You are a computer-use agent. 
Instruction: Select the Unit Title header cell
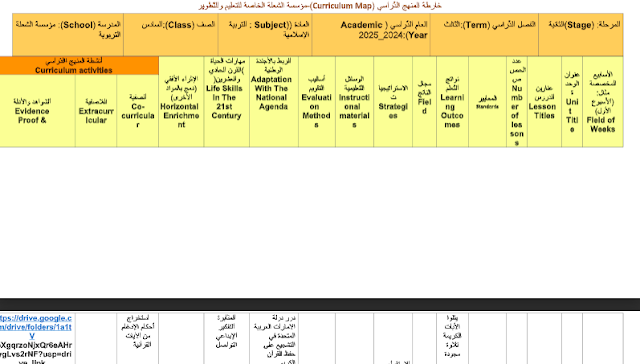click(572, 102)
